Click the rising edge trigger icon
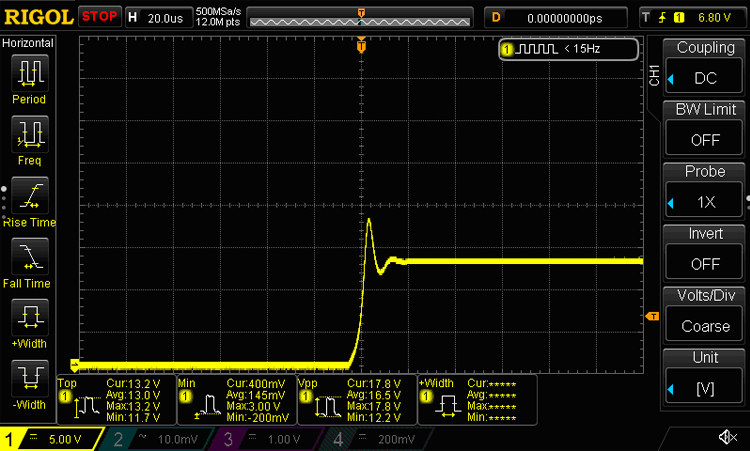 point(662,18)
